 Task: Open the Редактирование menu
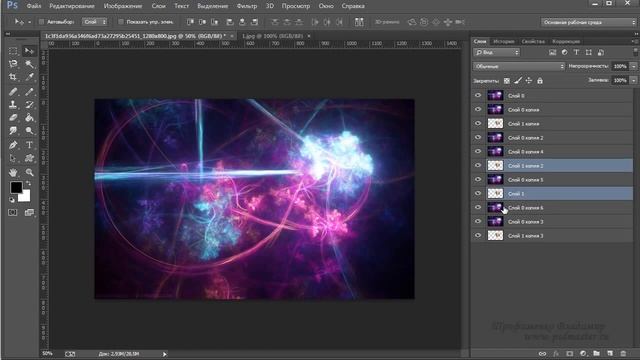coord(72,6)
